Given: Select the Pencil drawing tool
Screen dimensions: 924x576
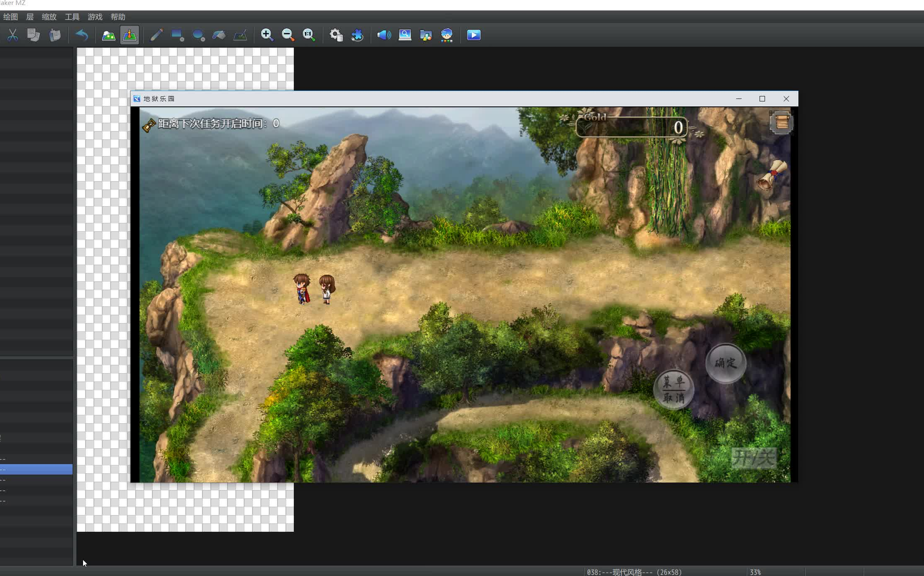Looking at the screenshot, I should pos(156,35).
